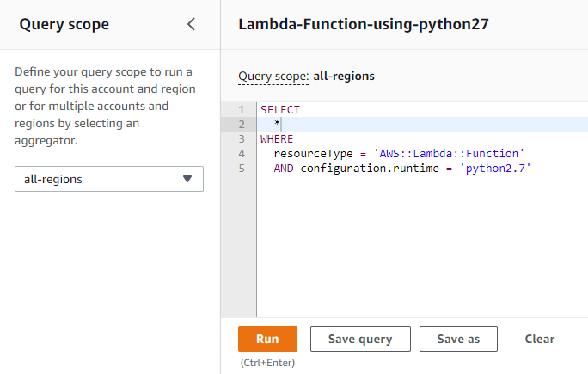Open the all-regions aggregator dropdown
The image size is (588, 374).
click(109, 179)
